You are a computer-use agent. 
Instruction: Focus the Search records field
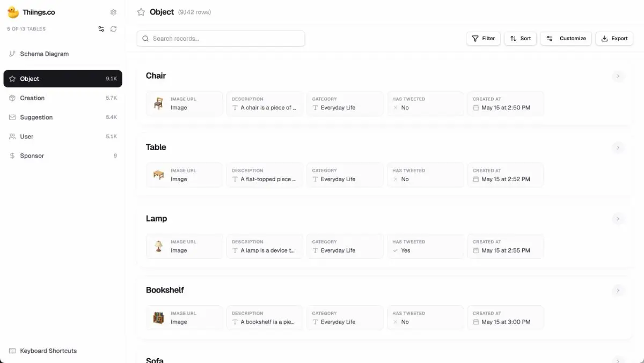point(221,39)
